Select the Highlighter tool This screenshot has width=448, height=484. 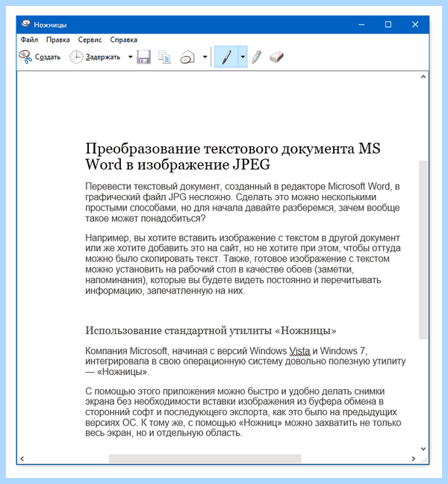tap(257, 57)
